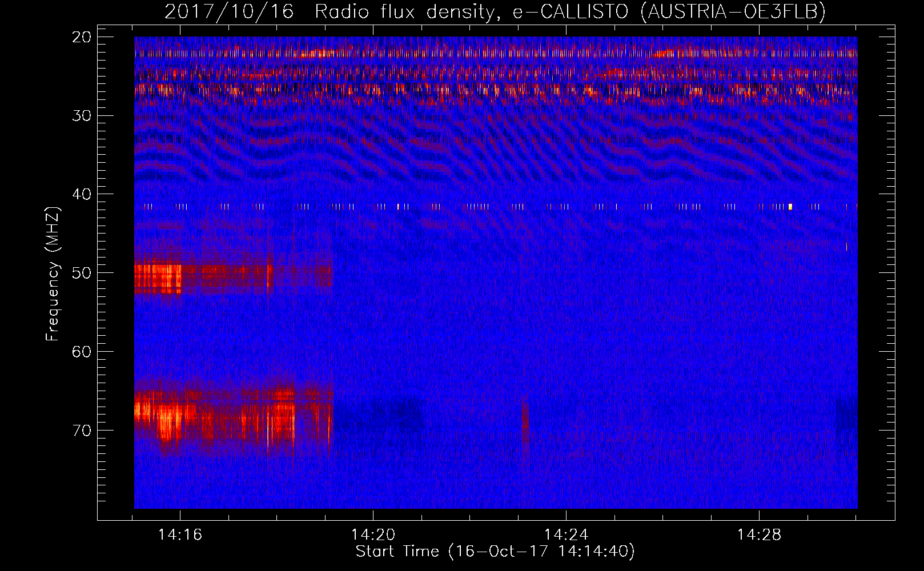
Task: Click the y-axis tick label '30'
Action: pyautogui.click(x=82, y=115)
